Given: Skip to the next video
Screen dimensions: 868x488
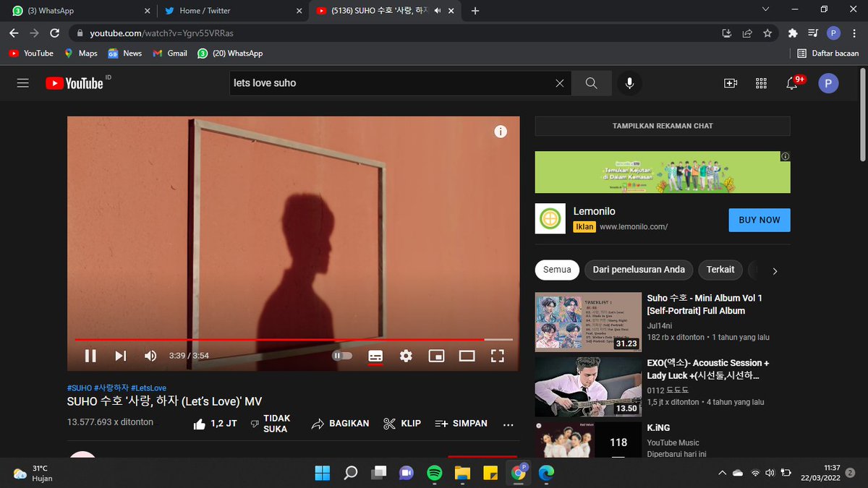Looking at the screenshot, I should click(121, 356).
